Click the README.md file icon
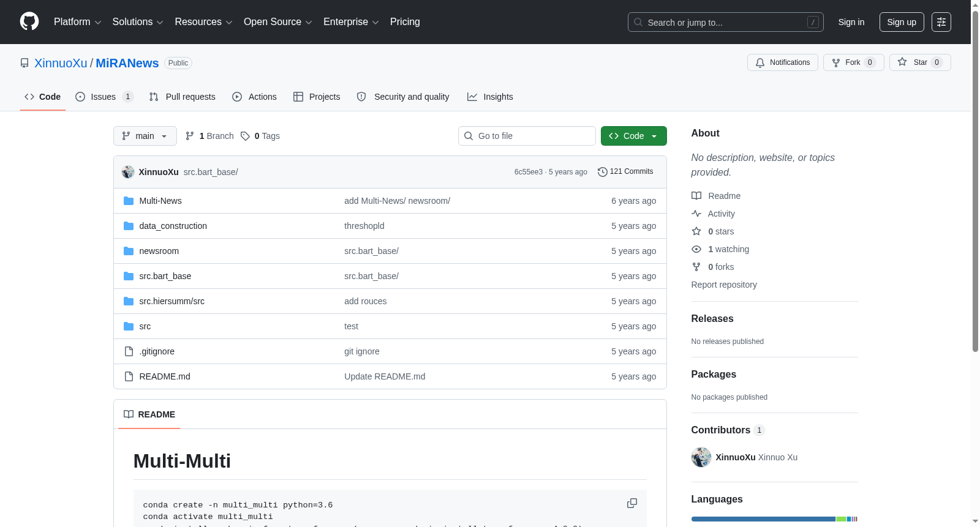 (x=129, y=376)
